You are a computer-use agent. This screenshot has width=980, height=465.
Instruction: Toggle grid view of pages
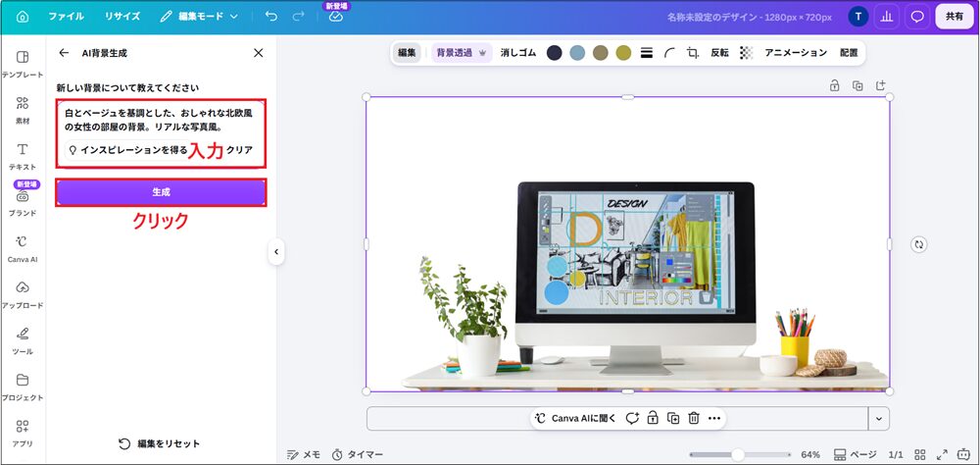point(920,454)
